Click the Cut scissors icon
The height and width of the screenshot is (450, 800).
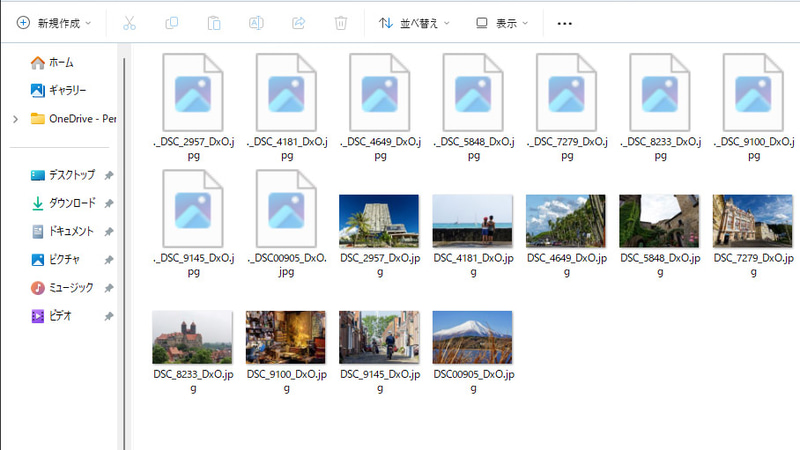pyautogui.click(x=129, y=23)
